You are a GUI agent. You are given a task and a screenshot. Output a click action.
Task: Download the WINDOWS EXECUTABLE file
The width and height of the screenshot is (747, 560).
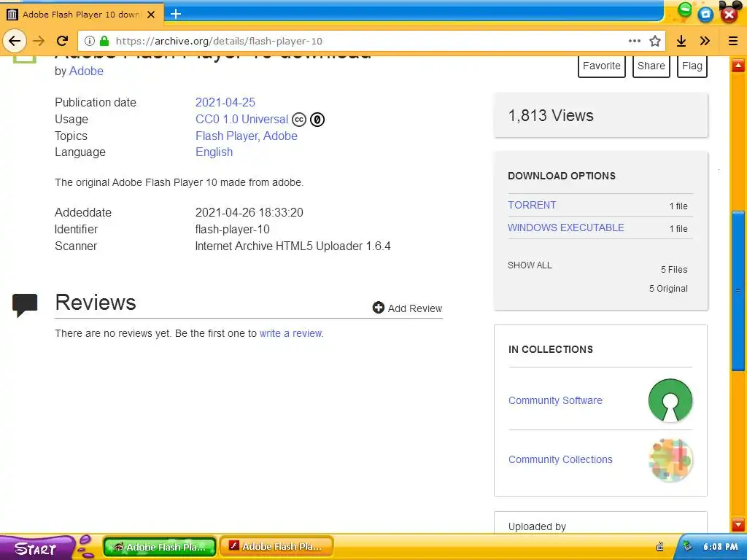pos(566,227)
